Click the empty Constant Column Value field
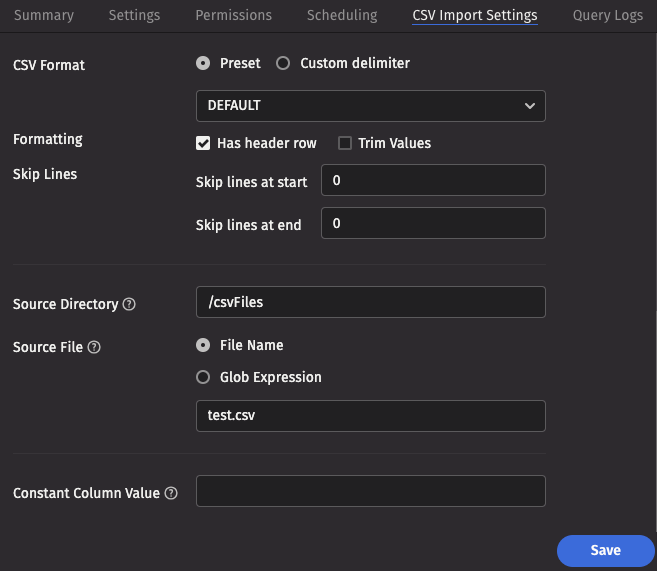657x571 pixels. click(370, 491)
